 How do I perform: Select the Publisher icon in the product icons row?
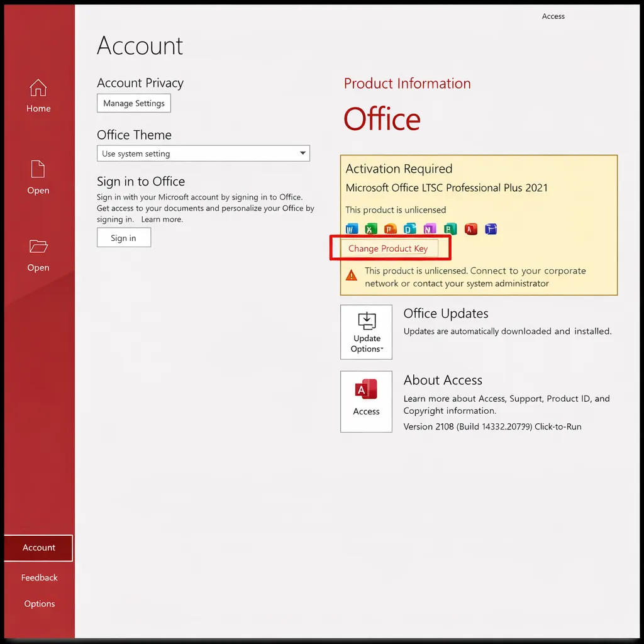[x=449, y=229]
